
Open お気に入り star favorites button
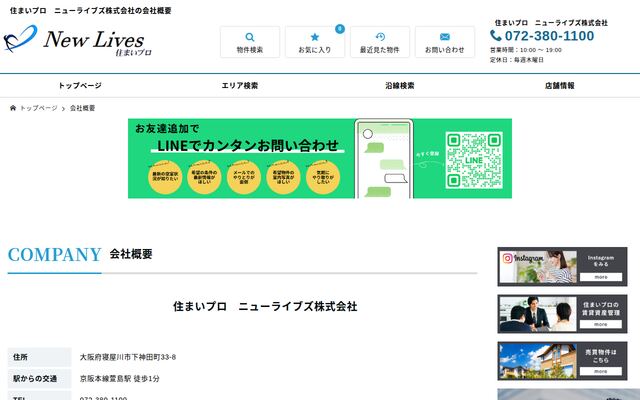click(x=315, y=42)
